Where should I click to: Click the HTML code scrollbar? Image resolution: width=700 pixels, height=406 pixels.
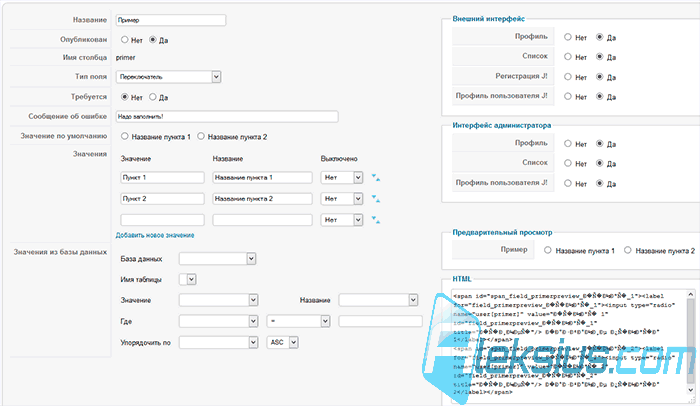coord(691,342)
